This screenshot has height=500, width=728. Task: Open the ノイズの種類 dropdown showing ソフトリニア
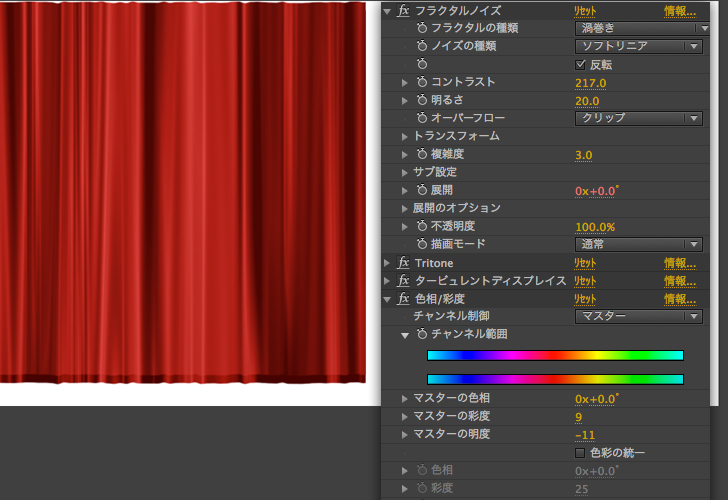pyautogui.click(x=640, y=46)
